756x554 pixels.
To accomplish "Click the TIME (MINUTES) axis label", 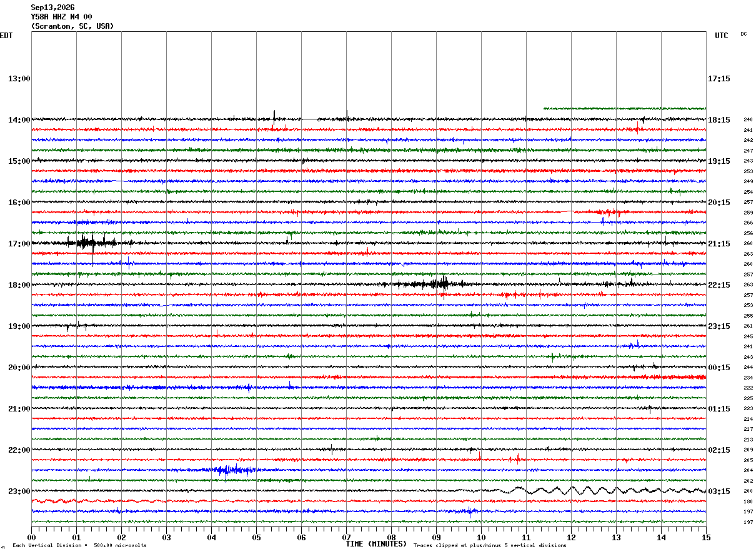I will tap(376, 544).
